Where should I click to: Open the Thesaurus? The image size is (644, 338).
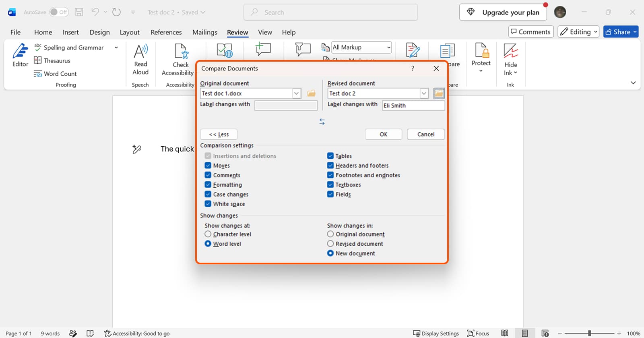52,60
